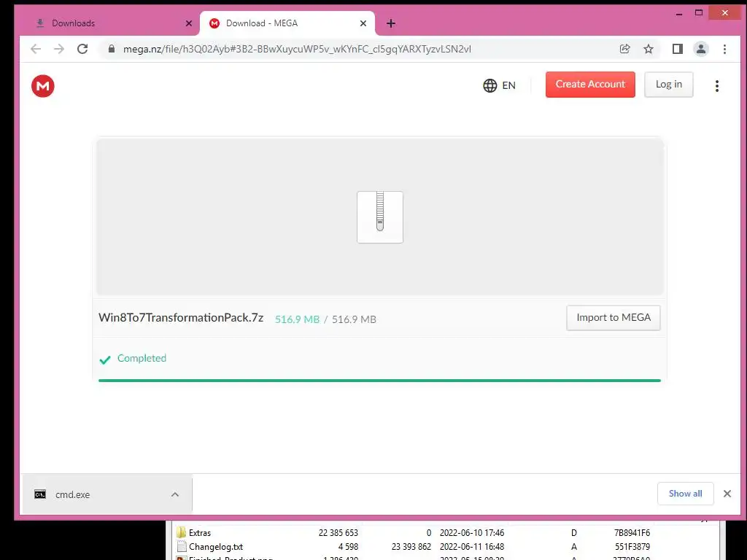The width and height of the screenshot is (747, 560).
Task: Expand the cmd.exe download options chevron
Action: [x=175, y=494]
